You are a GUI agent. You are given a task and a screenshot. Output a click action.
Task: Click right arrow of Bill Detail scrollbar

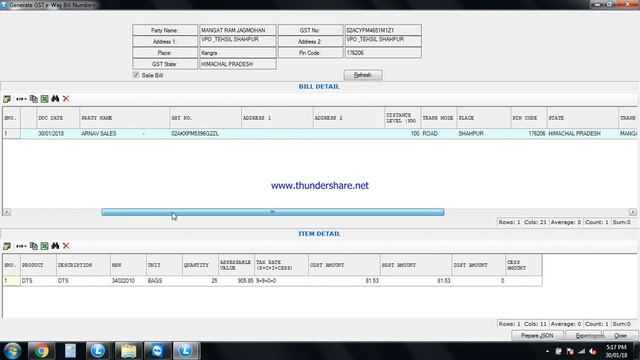[x=633, y=212]
